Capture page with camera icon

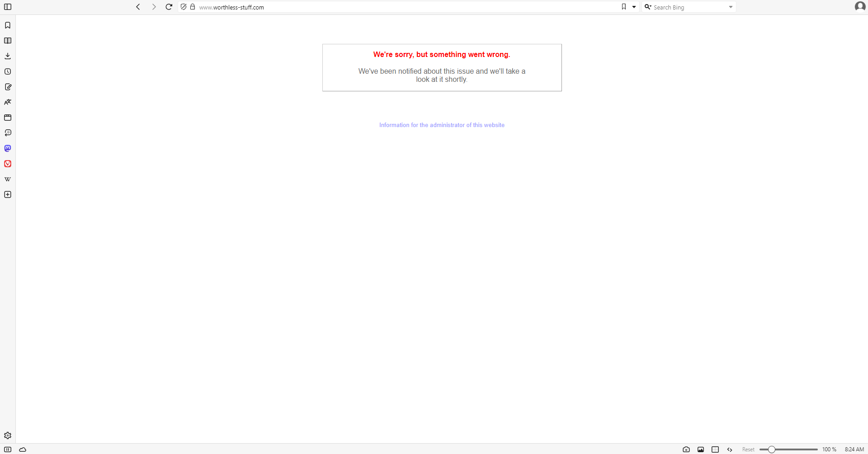[x=686, y=449]
